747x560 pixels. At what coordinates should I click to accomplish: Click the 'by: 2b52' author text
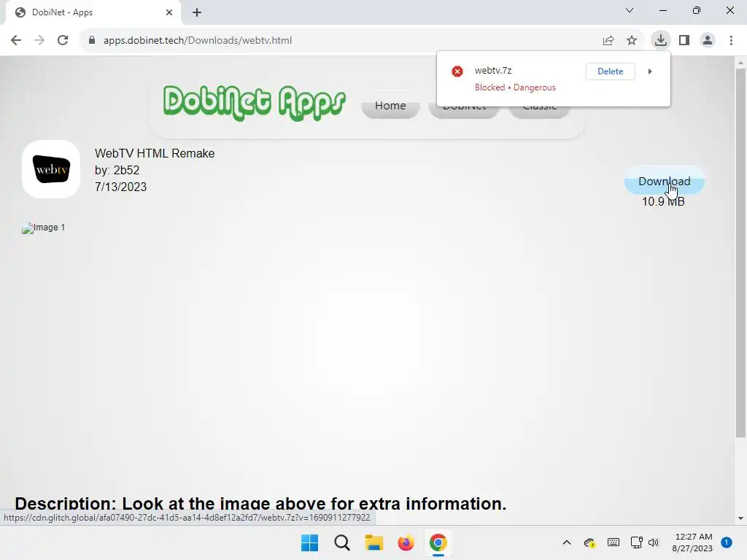coord(117,170)
